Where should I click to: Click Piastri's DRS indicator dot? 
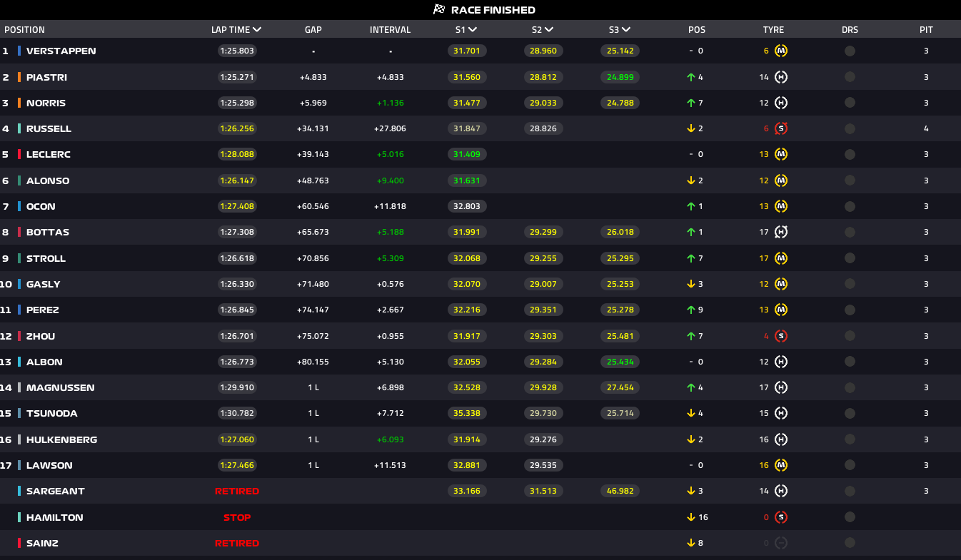tap(850, 77)
